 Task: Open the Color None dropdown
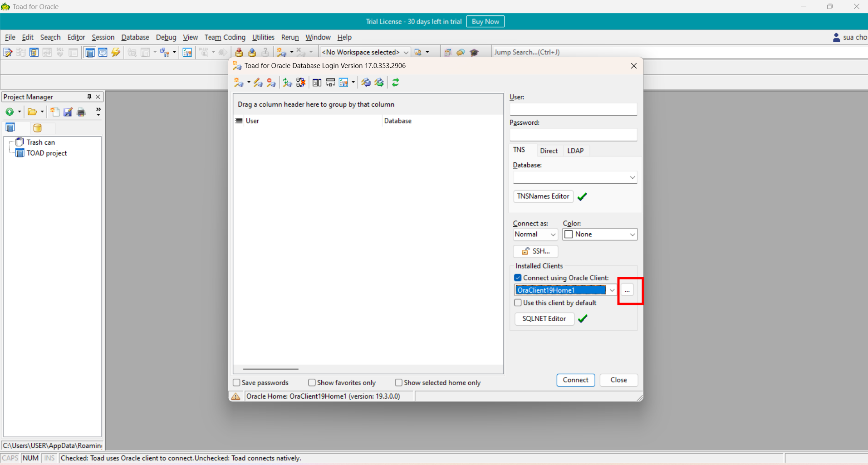pos(633,235)
